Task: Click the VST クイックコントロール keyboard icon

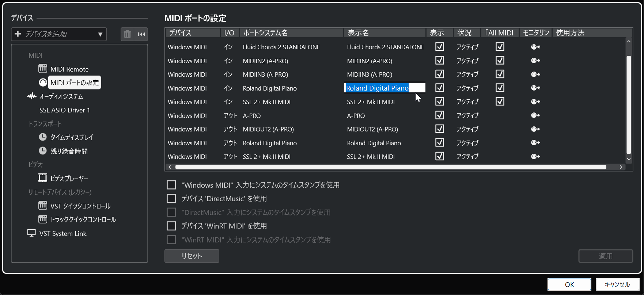Action: point(43,206)
